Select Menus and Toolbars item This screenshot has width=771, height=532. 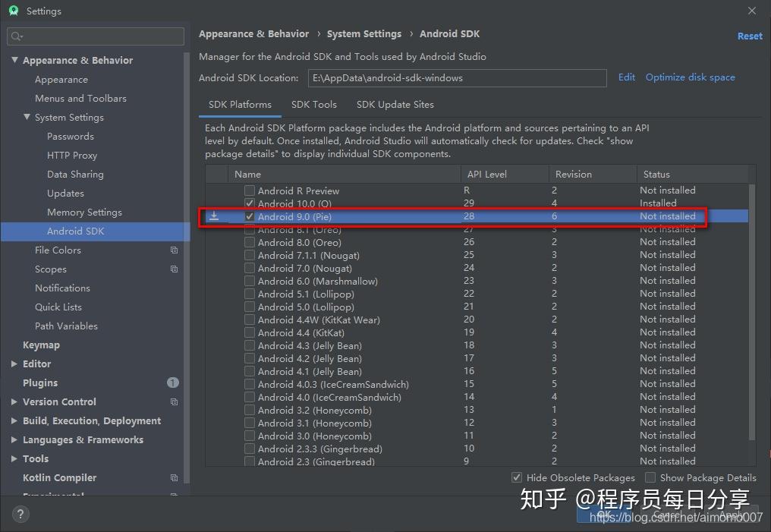click(80, 99)
